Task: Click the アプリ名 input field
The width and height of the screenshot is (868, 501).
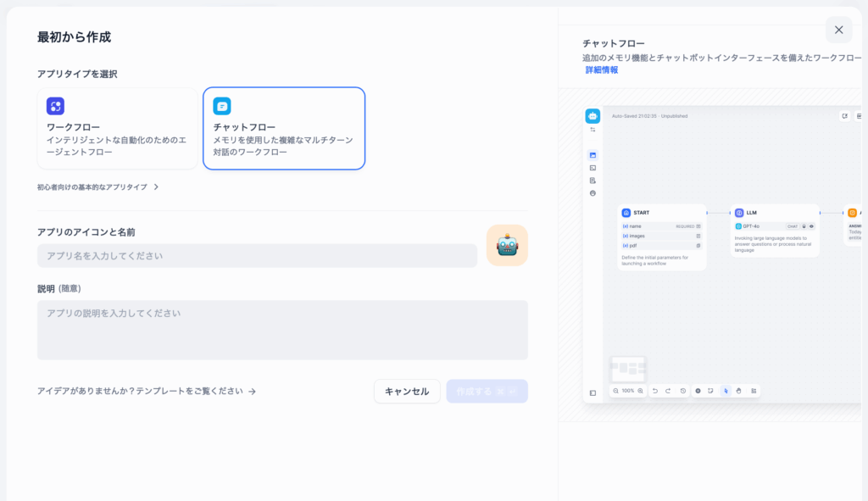Action: click(x=257, y=255)
